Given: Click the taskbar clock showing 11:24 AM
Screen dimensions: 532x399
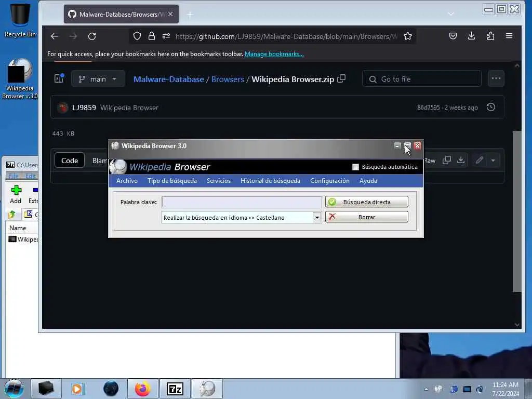Looking at the screenshot, I should 506,389.
